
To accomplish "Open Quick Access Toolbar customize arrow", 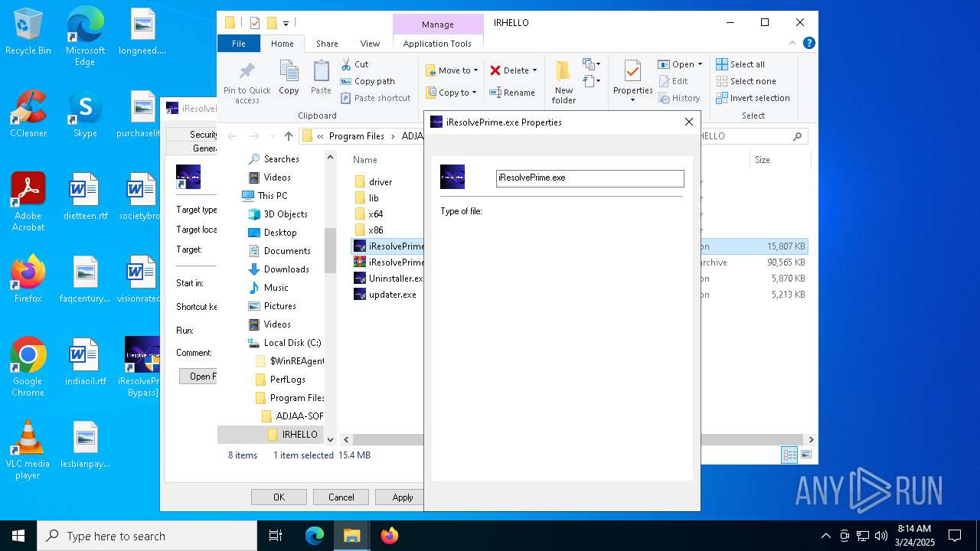I will (x=286, y=23).
